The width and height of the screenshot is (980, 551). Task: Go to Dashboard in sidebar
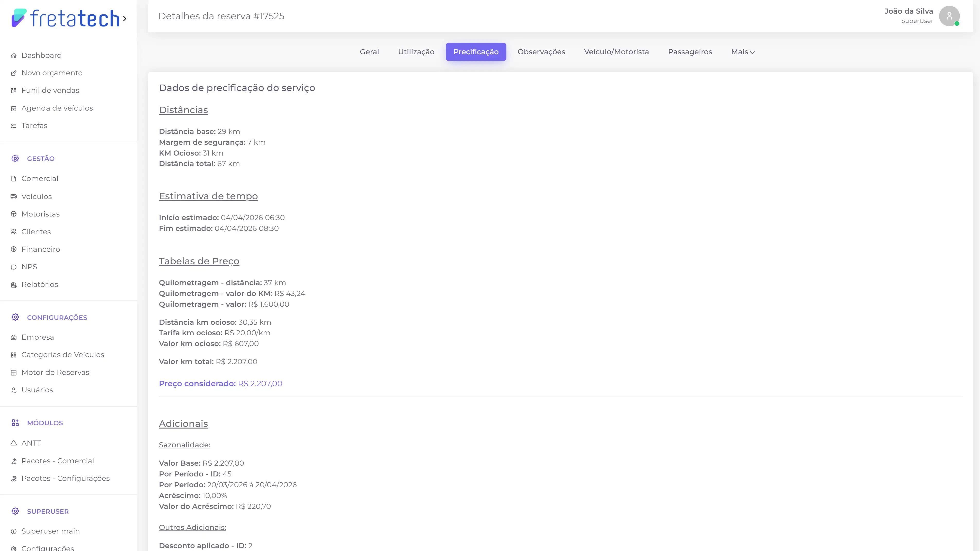tap(41, 56)
